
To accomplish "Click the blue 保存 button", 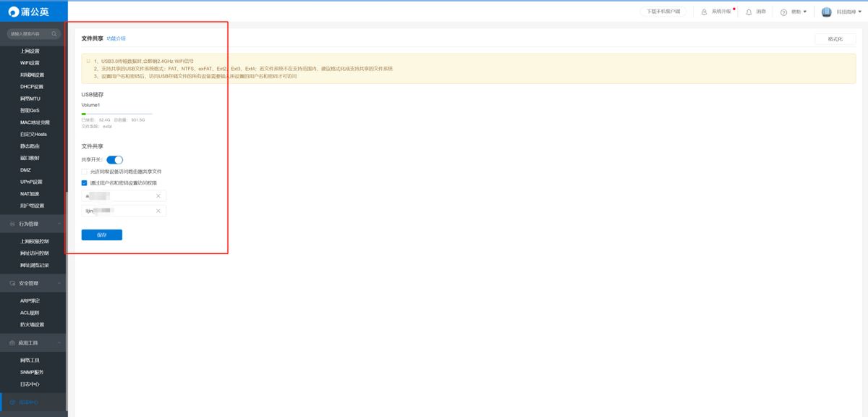I will tap(102, 235).
